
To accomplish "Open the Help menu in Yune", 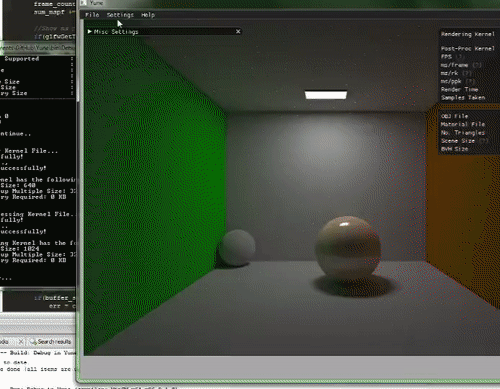I will 148,15.
